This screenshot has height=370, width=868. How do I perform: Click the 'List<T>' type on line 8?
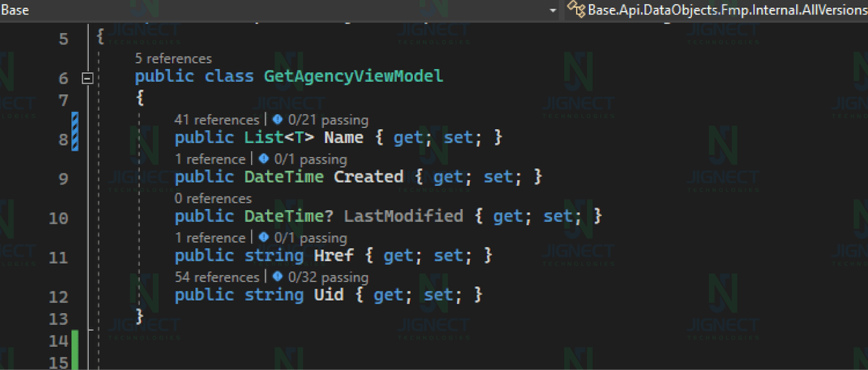point(280,137)
